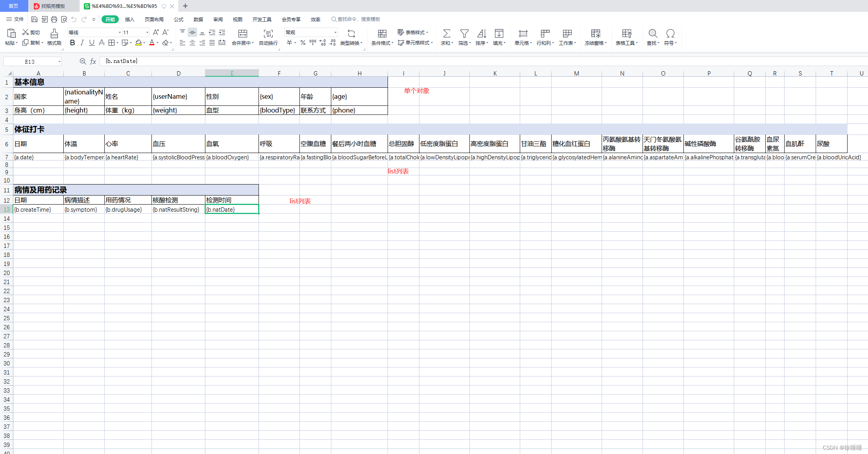Open Print Preview icon

click(x=64, y=19)
